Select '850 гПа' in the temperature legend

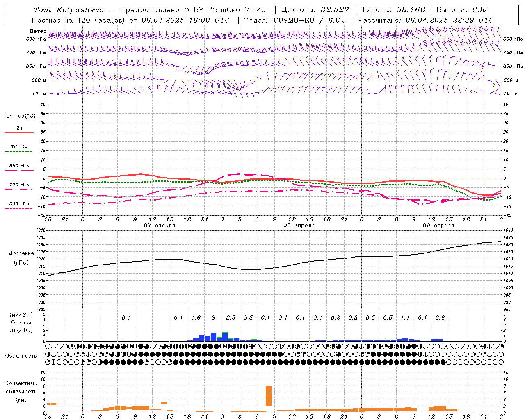(x=19, y=166)
